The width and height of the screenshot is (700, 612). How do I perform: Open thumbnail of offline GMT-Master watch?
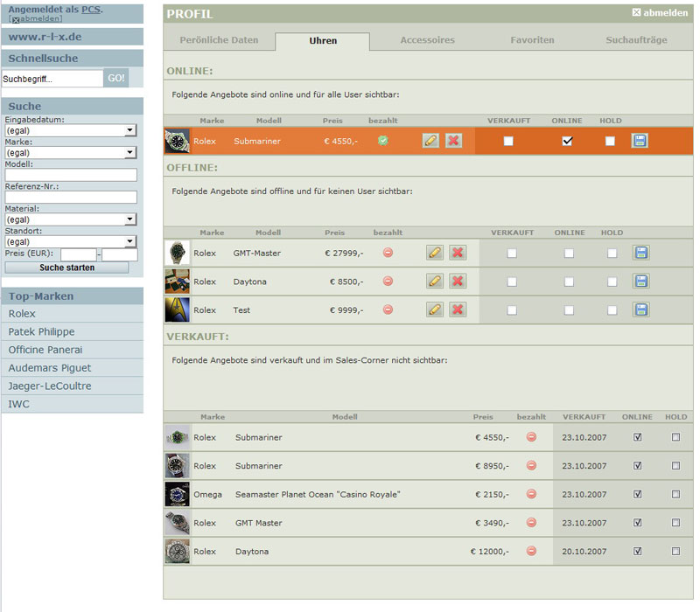point(178,253)
